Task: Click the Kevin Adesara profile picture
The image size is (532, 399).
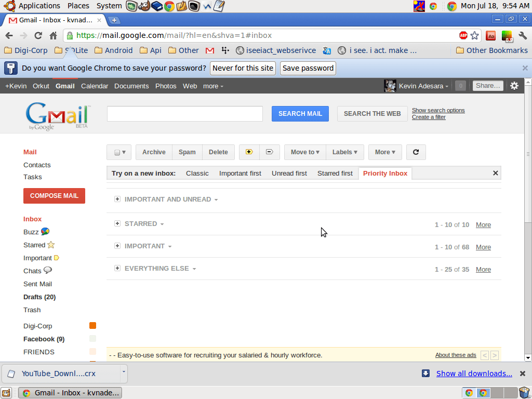Action: pos(390,86)
